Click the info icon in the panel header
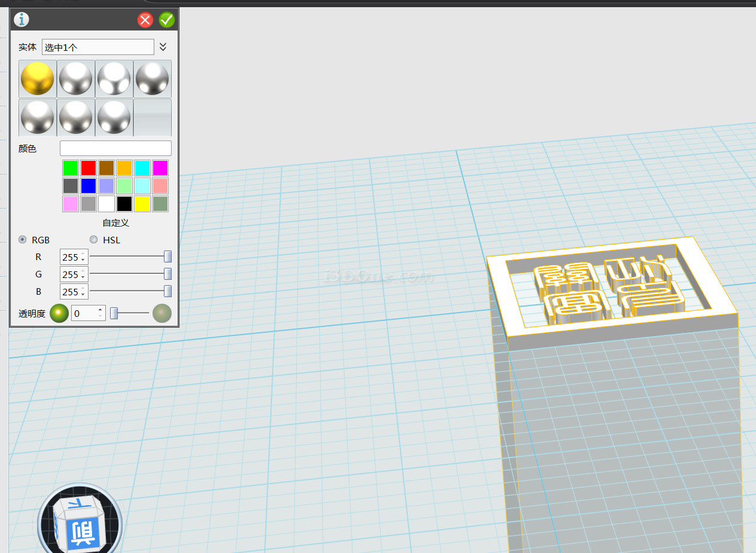This screenshot has width=756, height=553. point(22,20)
